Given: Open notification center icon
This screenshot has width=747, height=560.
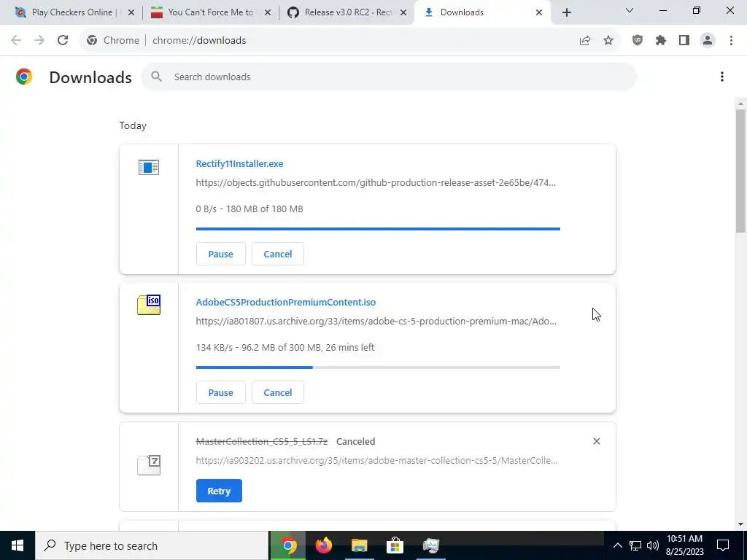Looking at the screenshot, I should click(723, 545).
